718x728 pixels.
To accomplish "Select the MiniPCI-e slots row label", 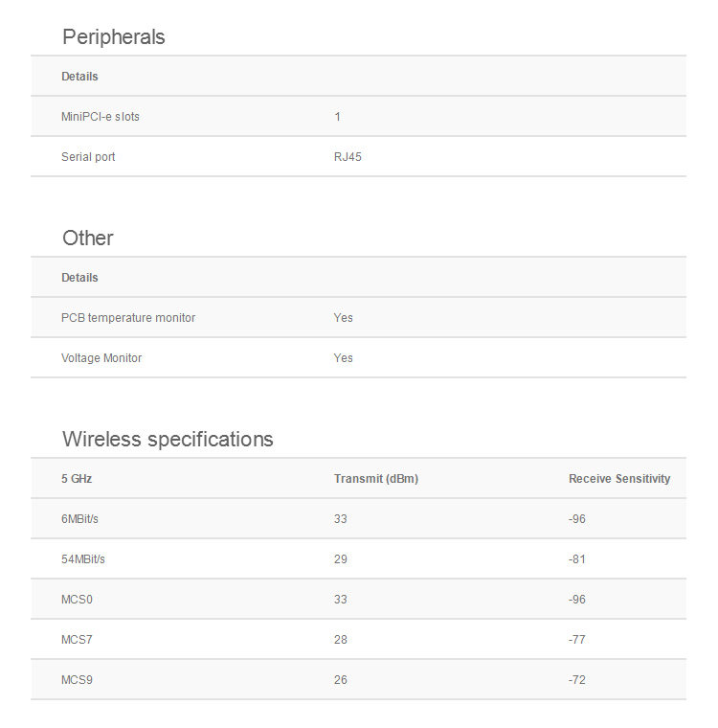I will 101,117.
